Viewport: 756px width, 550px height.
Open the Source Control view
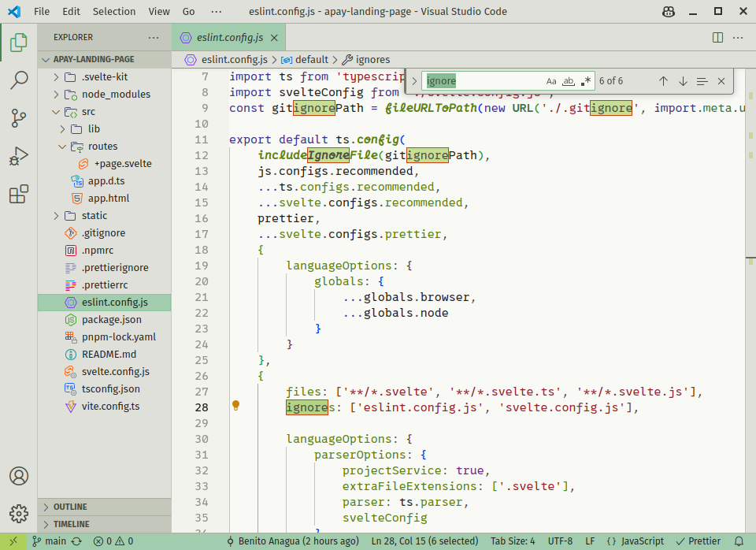point(19,118)
